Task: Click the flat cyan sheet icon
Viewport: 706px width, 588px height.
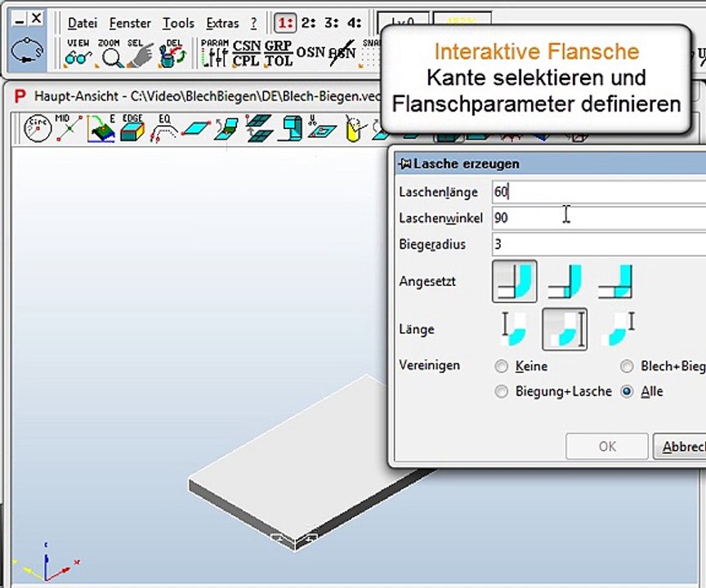Action: (x=195, y=128)
